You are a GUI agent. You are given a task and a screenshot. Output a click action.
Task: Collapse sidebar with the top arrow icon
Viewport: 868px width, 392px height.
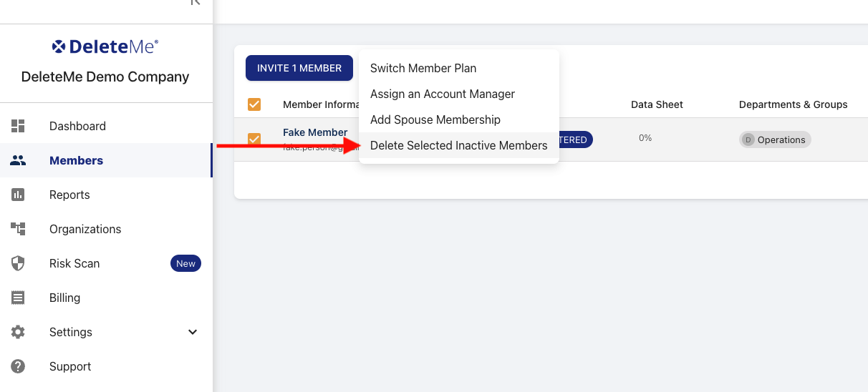tap(195, 2)
